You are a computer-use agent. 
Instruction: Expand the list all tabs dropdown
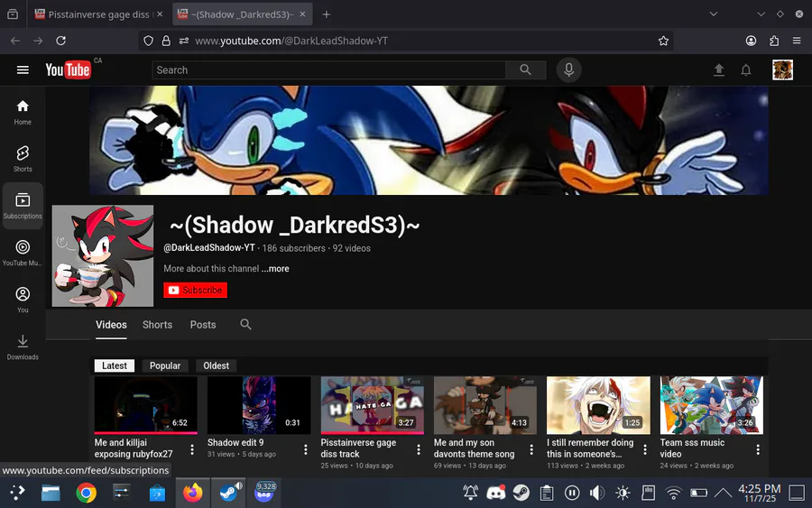714,14
